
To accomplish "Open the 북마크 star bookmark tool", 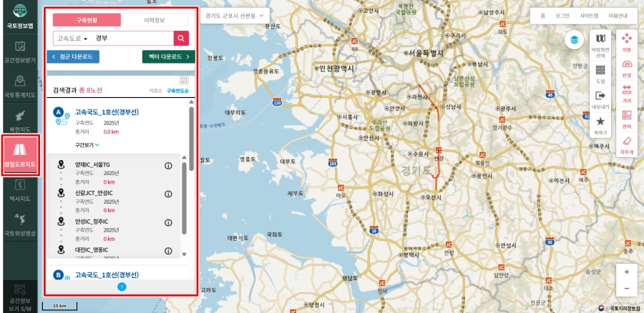I will (x=600, y=126).
